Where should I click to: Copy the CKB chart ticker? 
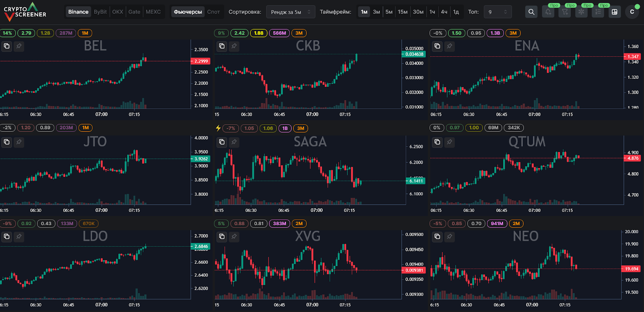(222, 46)
